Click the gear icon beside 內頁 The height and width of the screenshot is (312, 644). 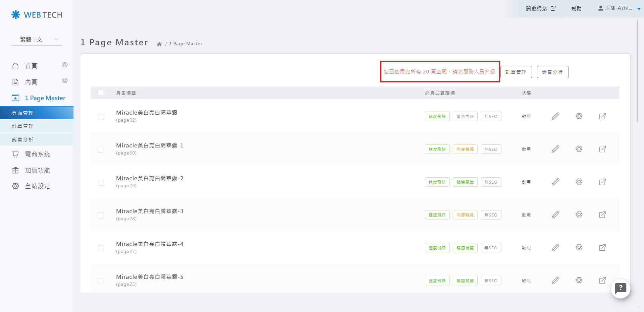click(x=65, y=80)
